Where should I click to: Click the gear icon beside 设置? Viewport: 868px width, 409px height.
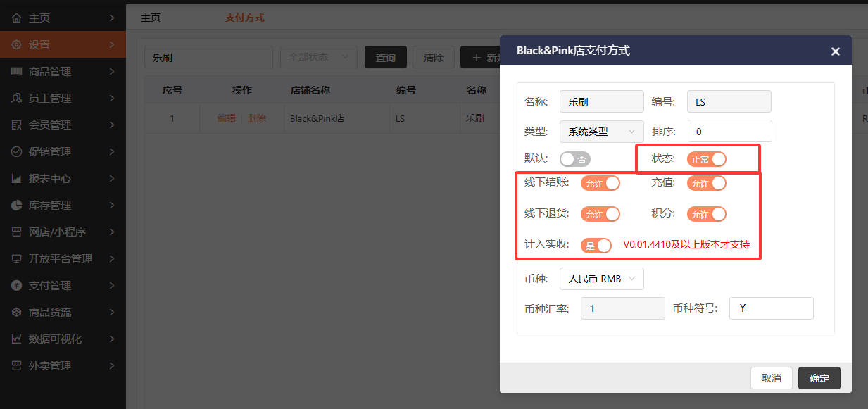(17, 44)
